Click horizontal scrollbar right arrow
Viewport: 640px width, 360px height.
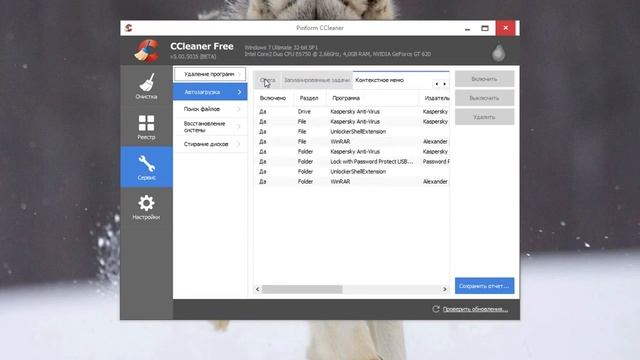tap(444, 289)
